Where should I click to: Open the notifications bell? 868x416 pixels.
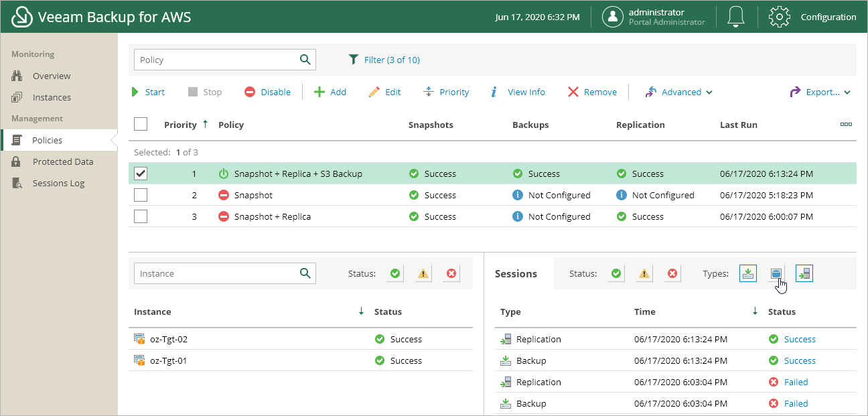click(x=736, y=17)
